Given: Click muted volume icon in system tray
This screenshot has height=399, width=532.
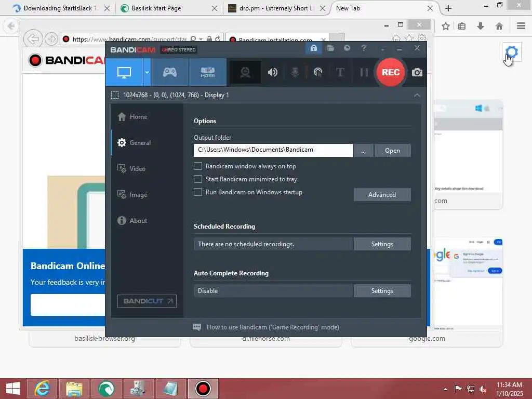Looking at the screenshot, I should pyautogui.click(x=483, y=389).
